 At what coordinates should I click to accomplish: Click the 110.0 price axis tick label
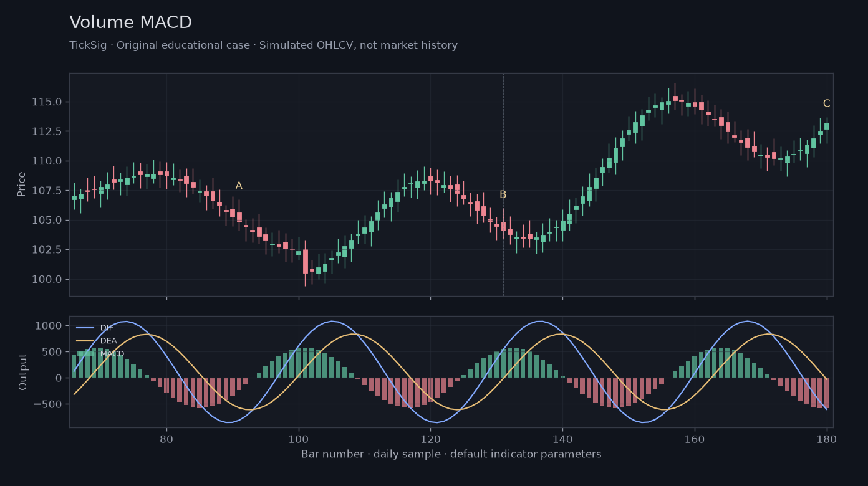(x=47, y=161)
